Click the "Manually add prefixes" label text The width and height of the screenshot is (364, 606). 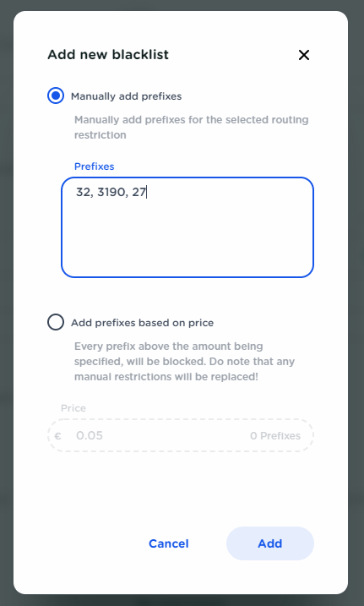(x=126, y=96)
